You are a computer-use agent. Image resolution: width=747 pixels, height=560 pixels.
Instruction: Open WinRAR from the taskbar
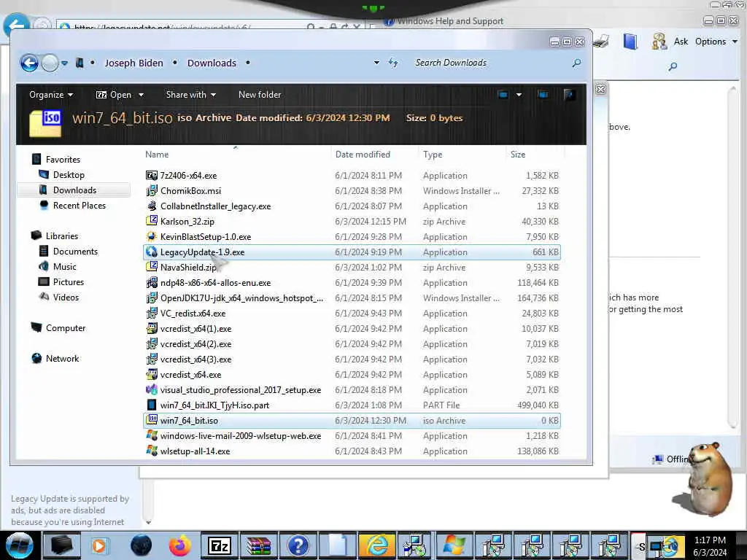tap(259, 545)
